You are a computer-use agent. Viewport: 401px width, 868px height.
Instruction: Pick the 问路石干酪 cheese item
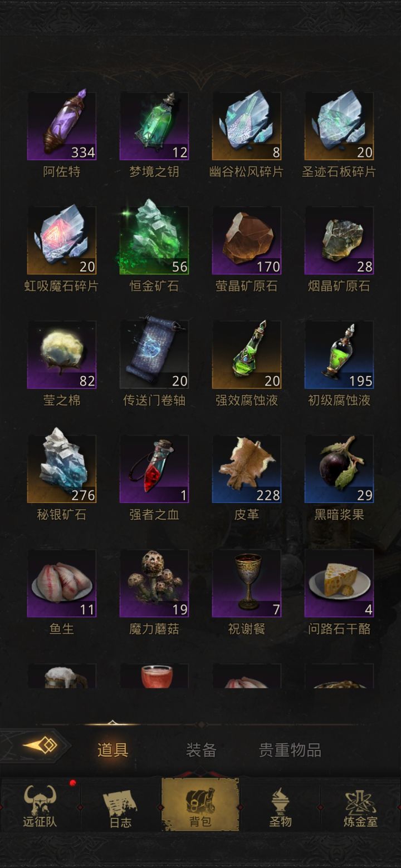[339, 584]
